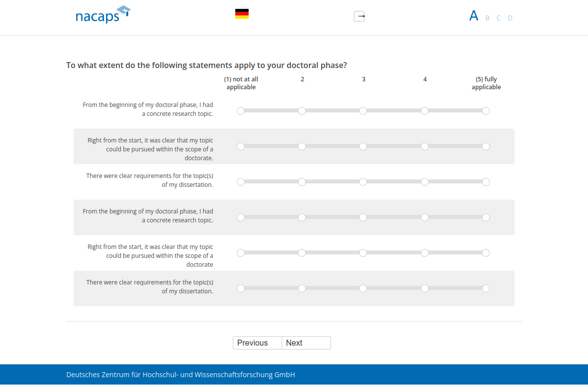
Task: Select 2 in gray-shaded "concrete research topic" row
Action: [x=302, y=217]
